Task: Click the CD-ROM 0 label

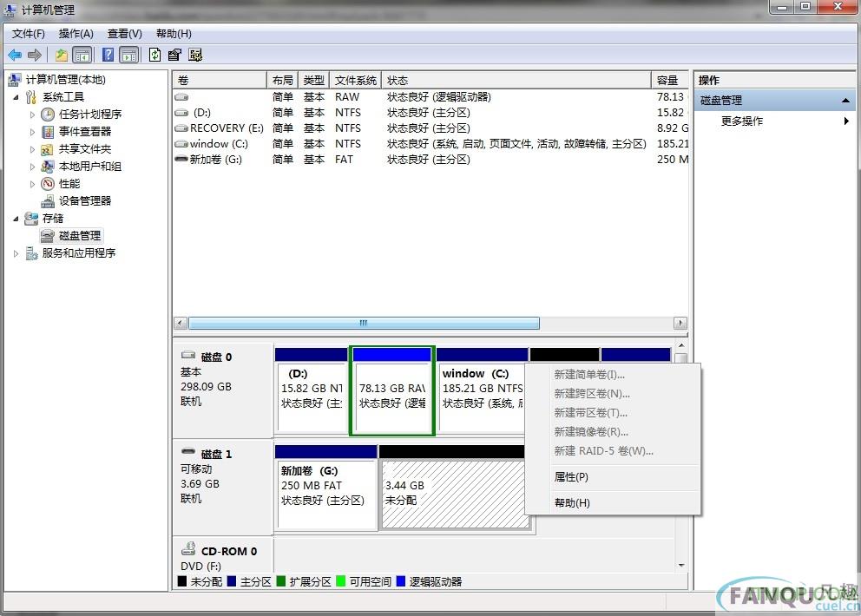Action: click(228, 552)
